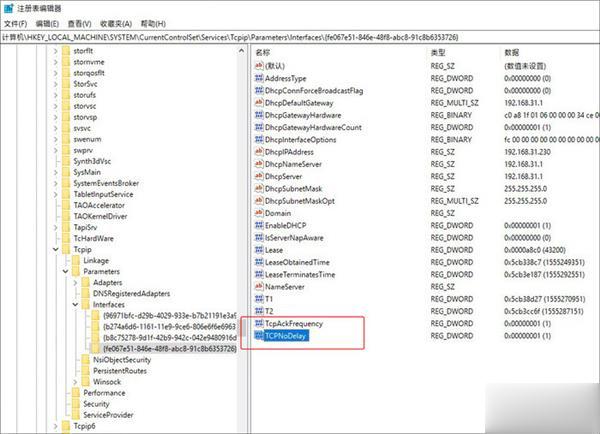Image resolution: width=600 pixels, height=434 pixels.
Task: Select the ServiceProvider tree folder
Action: (108, 415)
